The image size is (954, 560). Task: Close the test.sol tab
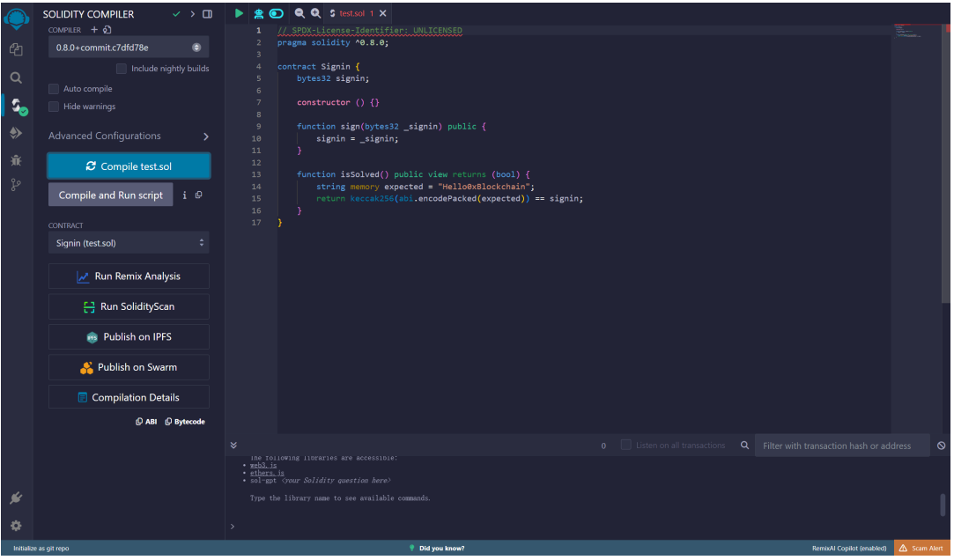382,13
